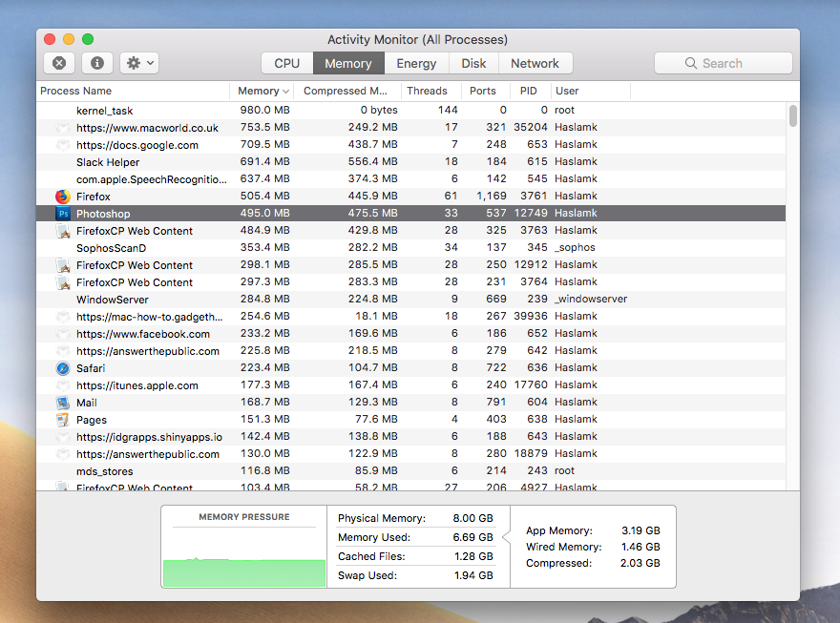Select the SophosScanD process
Image resolution: width=840 pixels, height=623 pixels.
410,248
